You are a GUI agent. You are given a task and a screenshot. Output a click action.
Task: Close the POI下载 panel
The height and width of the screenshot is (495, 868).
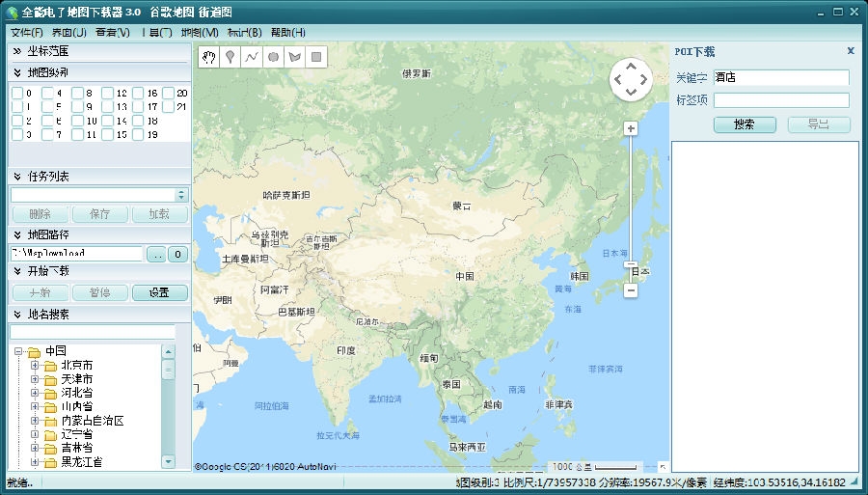coord(851,51)
